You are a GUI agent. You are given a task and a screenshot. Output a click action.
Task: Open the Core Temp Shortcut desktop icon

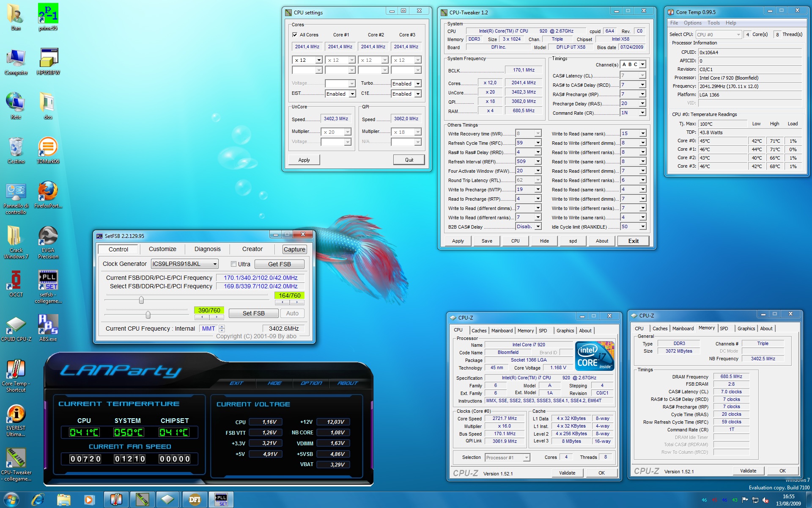16,375
